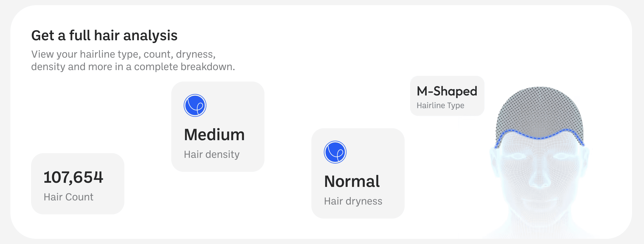Click the "M-Shaped" title text
The height and width of the screenshot is (244, 644).
click(x=447, y=91)
